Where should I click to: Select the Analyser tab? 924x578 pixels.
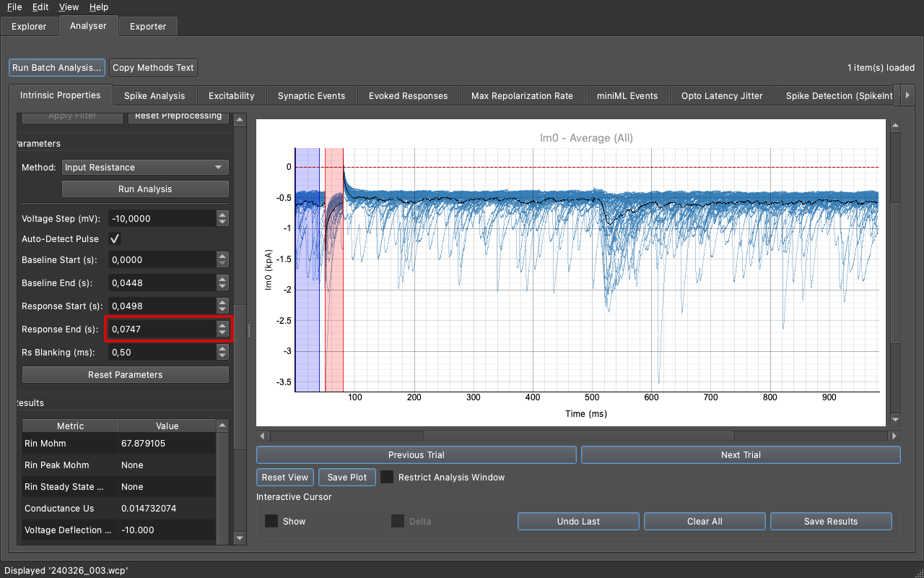pos(88,25)
